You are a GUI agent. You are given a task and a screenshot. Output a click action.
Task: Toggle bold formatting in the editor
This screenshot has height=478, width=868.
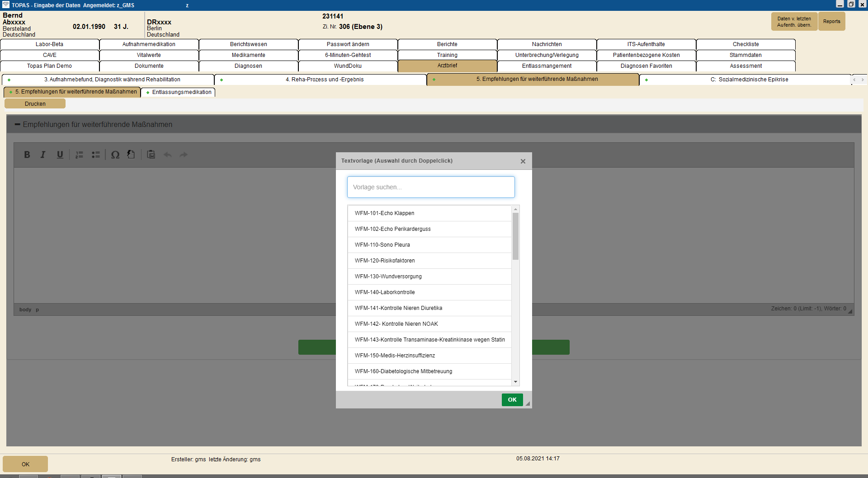point(27,155)
